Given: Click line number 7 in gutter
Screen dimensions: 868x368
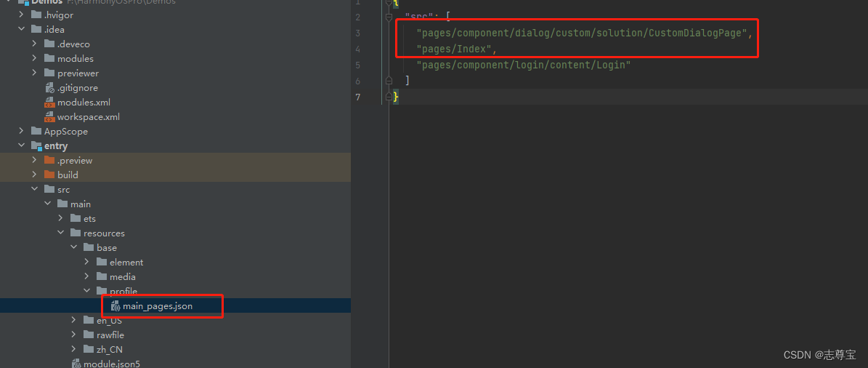Looking at the screenshot, I should pyautogui.click(x=357, y=97).
